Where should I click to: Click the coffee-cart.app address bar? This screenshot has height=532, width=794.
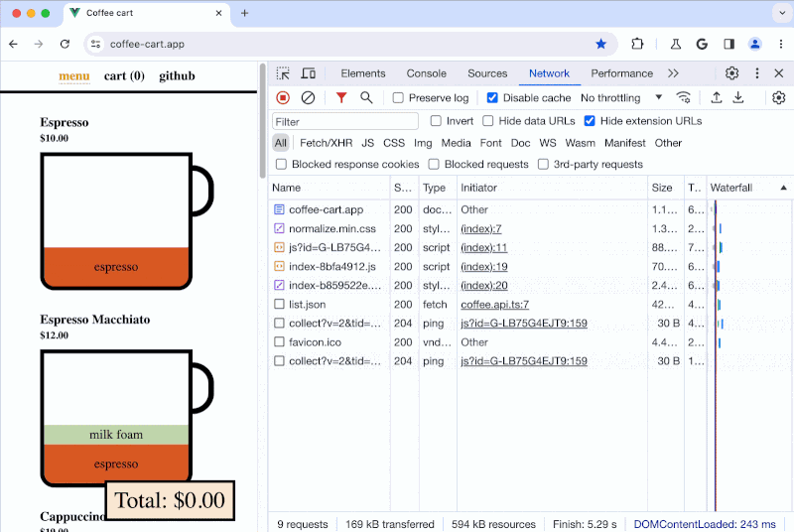point(349,44)
